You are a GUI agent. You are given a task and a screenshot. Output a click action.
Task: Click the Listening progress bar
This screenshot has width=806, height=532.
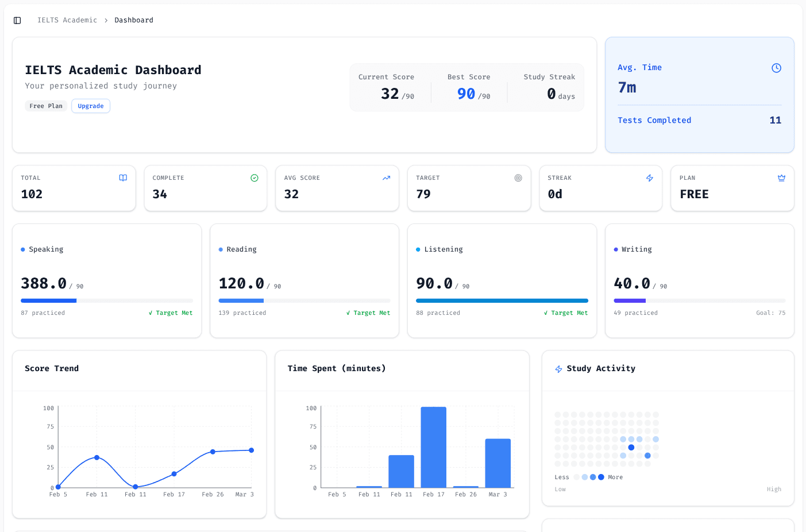[502, 300]
